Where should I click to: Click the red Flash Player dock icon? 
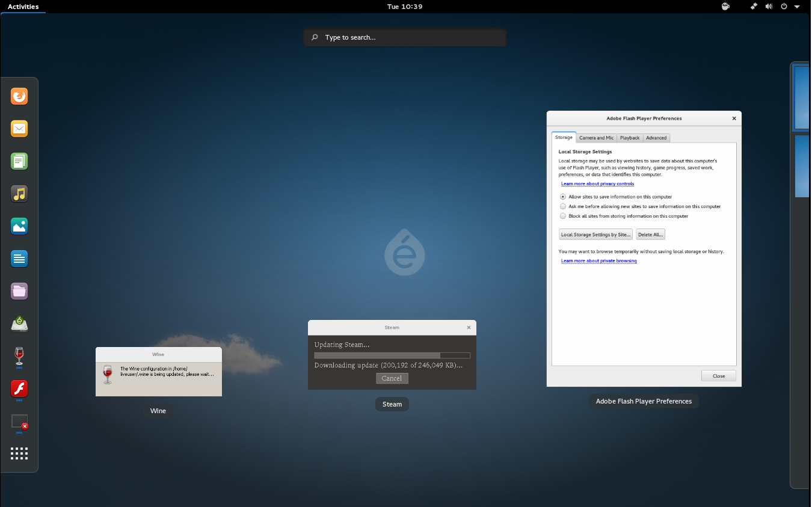19,389
